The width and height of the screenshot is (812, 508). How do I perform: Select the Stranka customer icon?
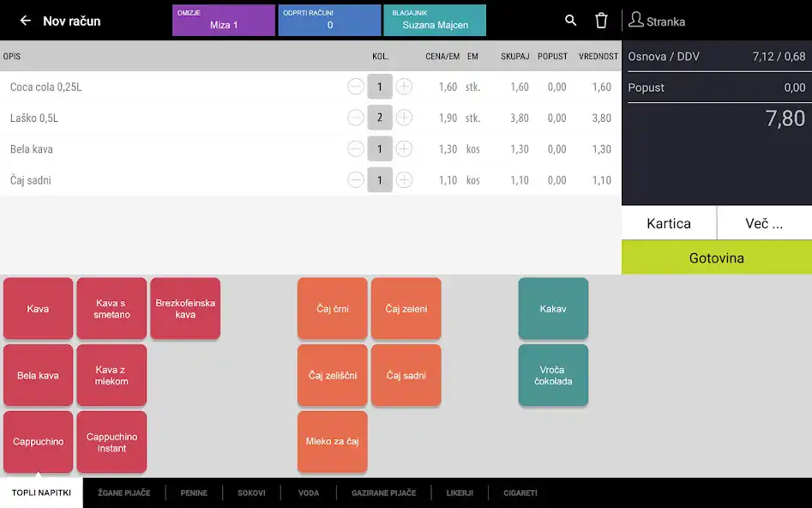(x=636, y=21)
